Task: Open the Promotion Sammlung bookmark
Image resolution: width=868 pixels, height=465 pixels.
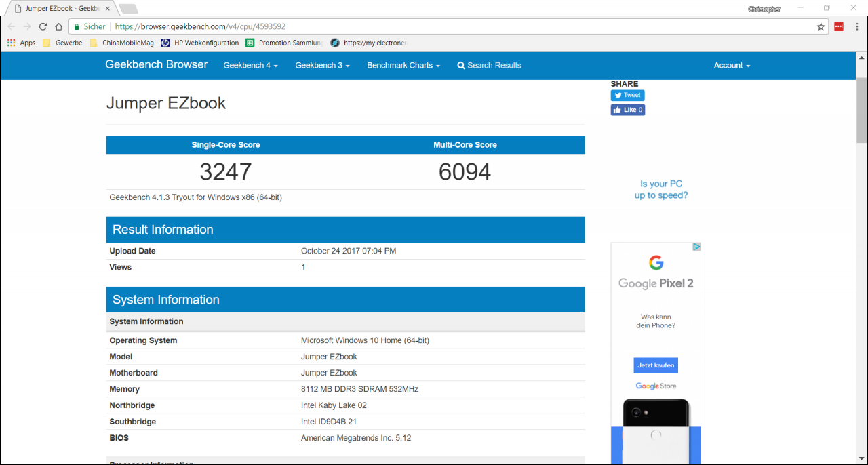Action: tap(284, 43)
